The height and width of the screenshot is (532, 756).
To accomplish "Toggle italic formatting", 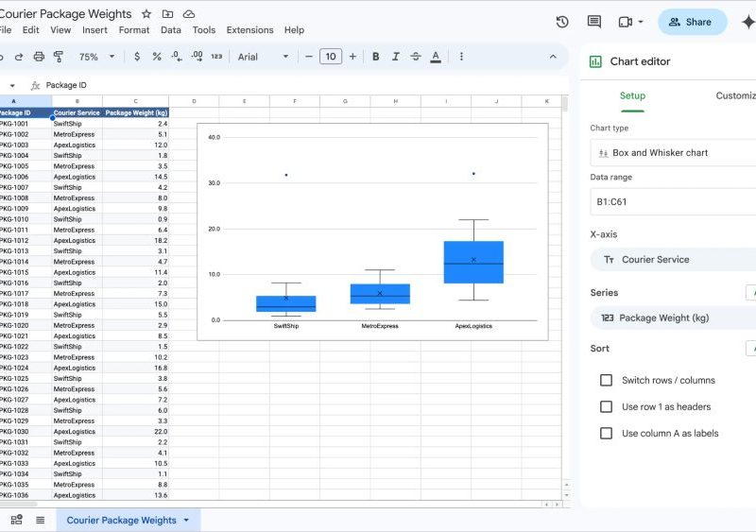I will coord(395,57).
